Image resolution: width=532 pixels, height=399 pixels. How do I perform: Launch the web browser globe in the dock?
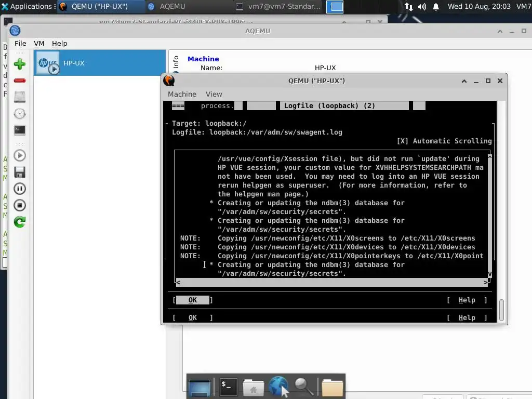(278, 387)
